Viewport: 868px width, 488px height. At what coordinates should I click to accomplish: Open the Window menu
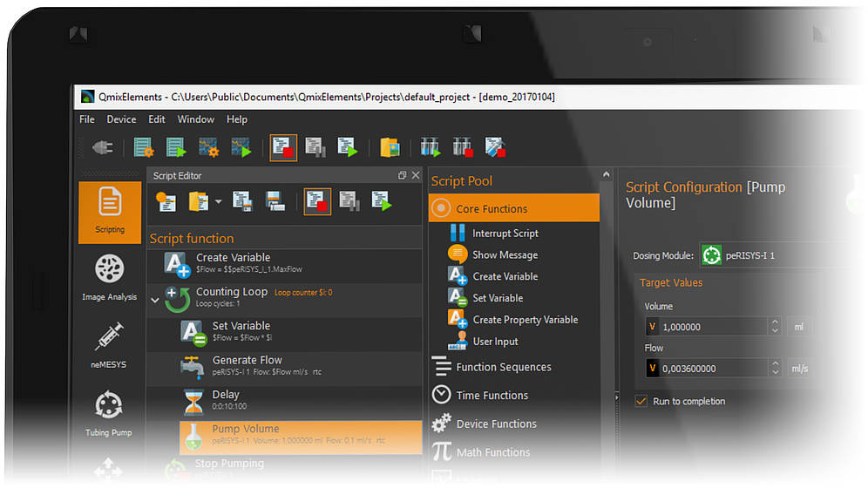(x=195, y=119)
